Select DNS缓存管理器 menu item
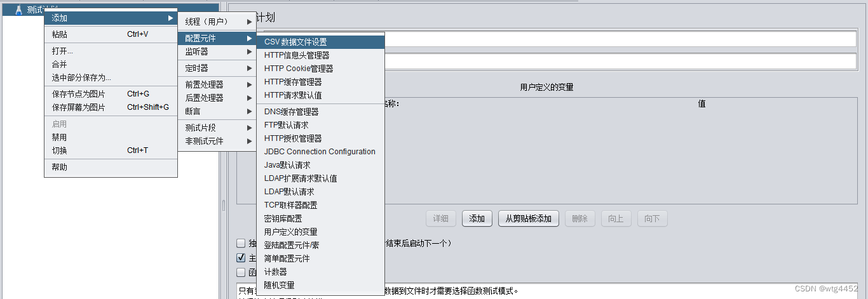 (321, 112)
